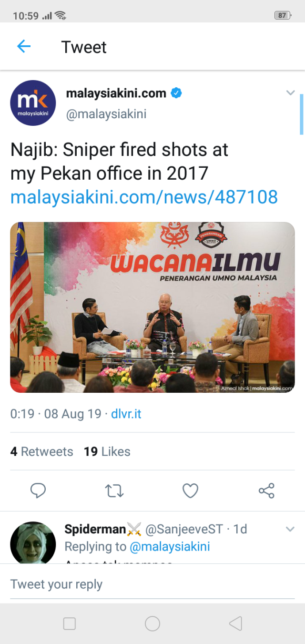Expand the Spiderman reply options chevron

coord(290,529)
